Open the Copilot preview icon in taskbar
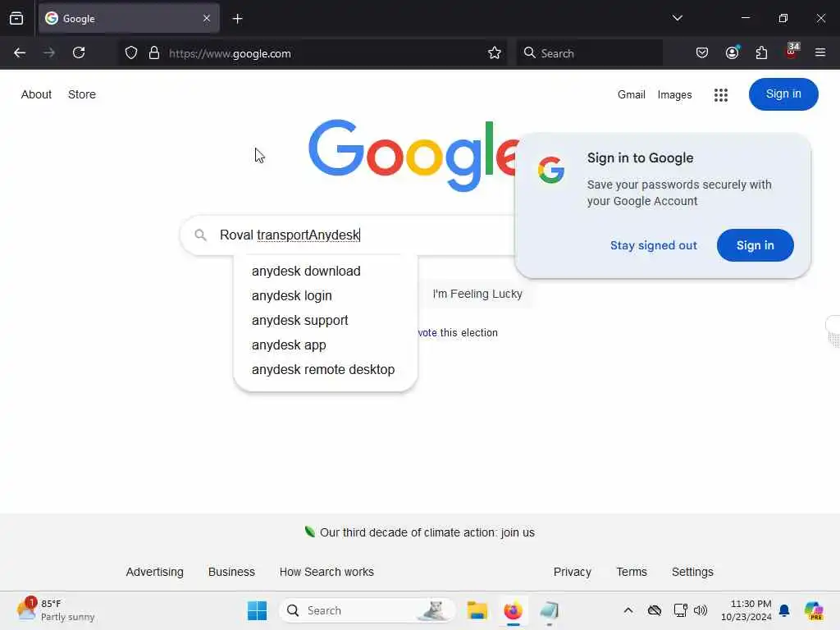This screenshot has height=630, width=840. tap(813, 610)
